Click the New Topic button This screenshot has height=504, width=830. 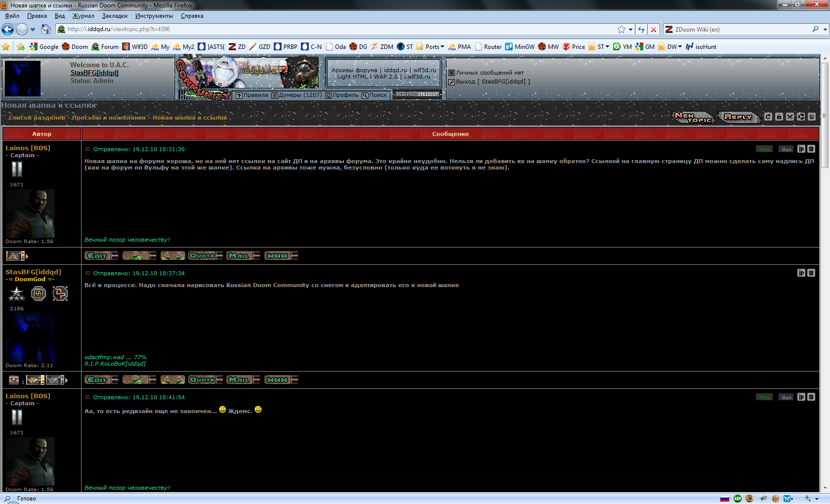click(x=693, y=117)
